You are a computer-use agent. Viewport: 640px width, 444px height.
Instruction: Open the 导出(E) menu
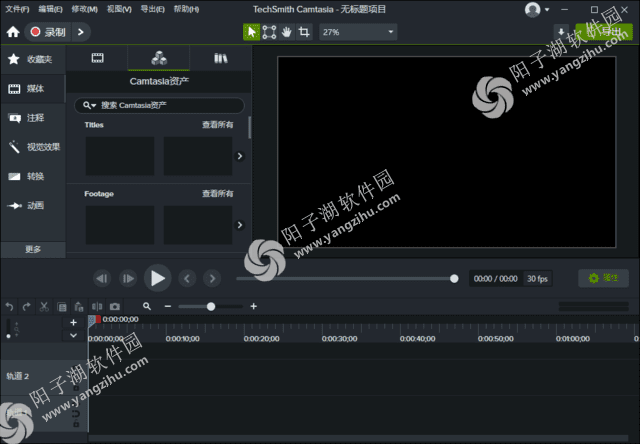point(152,9)
